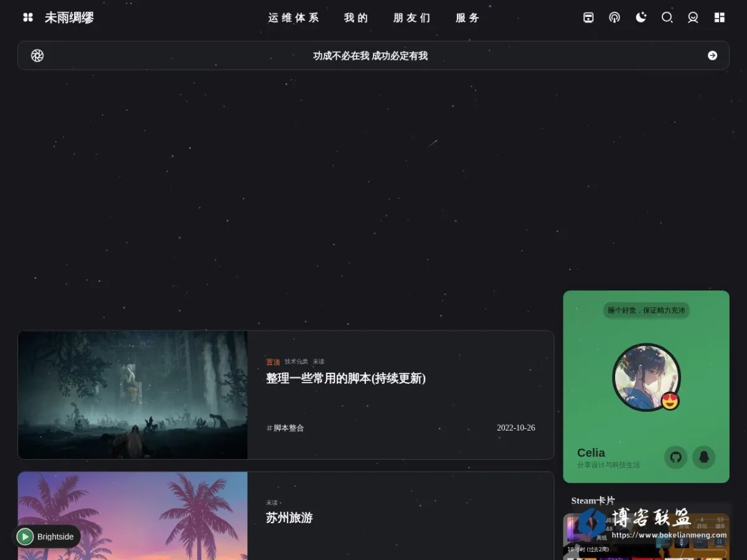Click the date 2022-10-26
The height and width of the screenshot is (560, 747).
pyautogui.click(x=516, y=428)
